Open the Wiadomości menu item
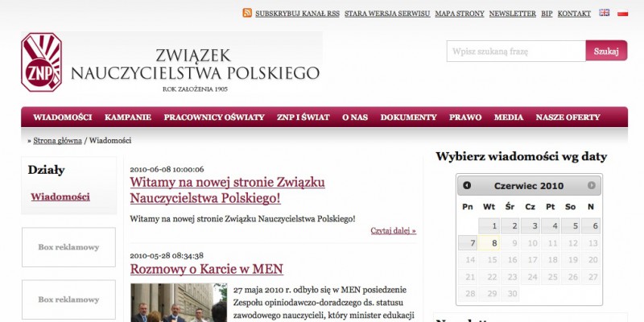This screenshot has width=644, height=322. pos(63,118)
